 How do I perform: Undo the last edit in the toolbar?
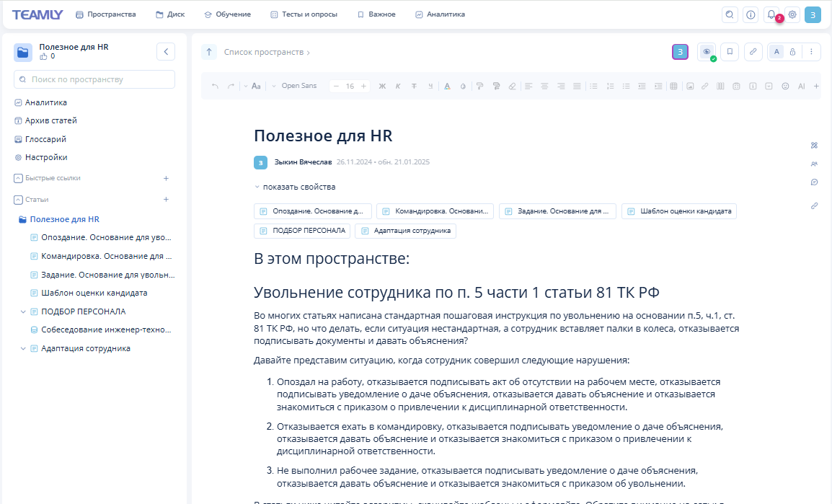215,86
